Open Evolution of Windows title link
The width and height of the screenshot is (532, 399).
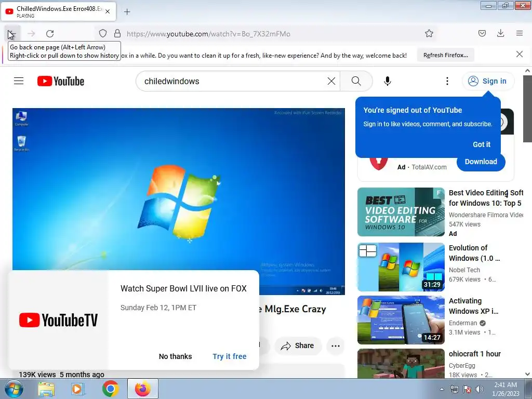click(x=474, y=253)
